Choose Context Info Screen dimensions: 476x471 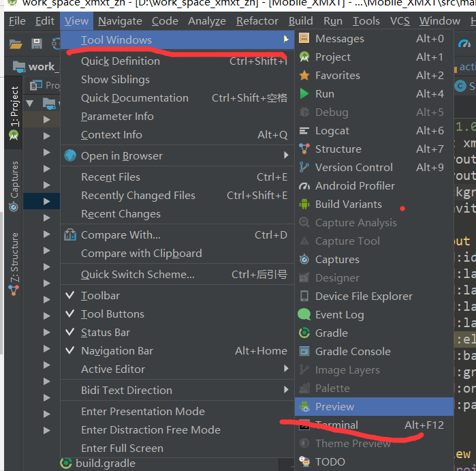click(x=177, y=134)
